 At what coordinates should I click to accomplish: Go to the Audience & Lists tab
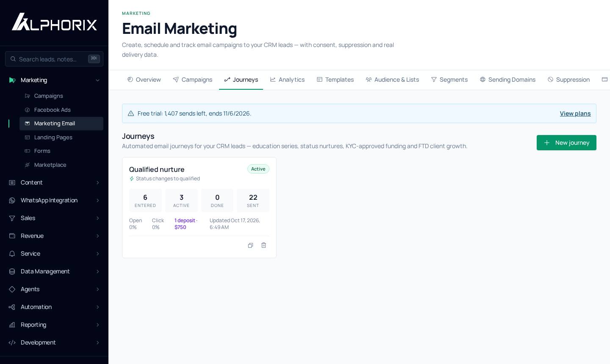[x=392, y=80]
